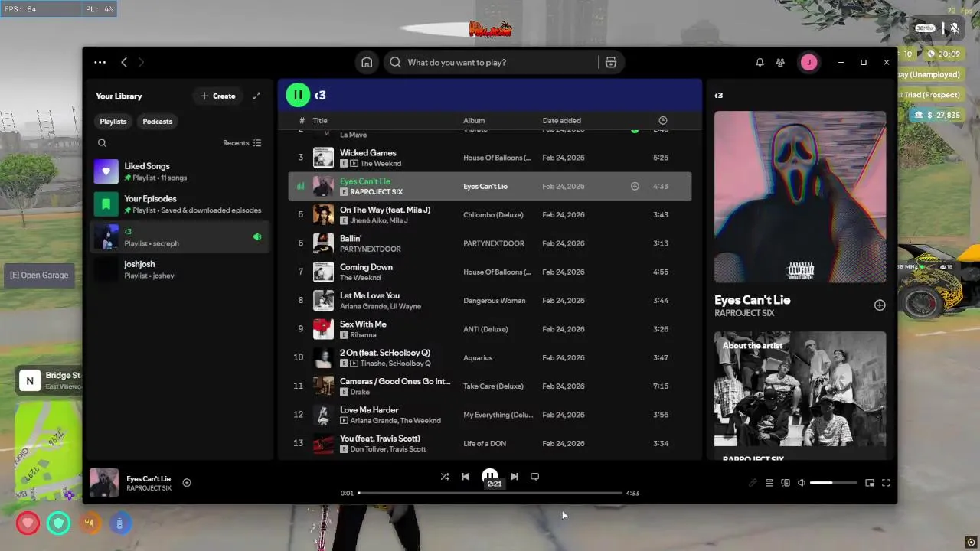Screen dimensions: 980x551
Task: Click the Eyes Can't Lie album artwork in right panel
Action: pyautogui.click(x=800, y=197)
